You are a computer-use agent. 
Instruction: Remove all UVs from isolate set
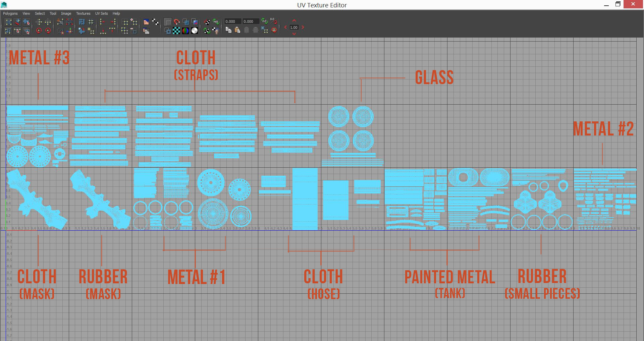pos(124,31)
